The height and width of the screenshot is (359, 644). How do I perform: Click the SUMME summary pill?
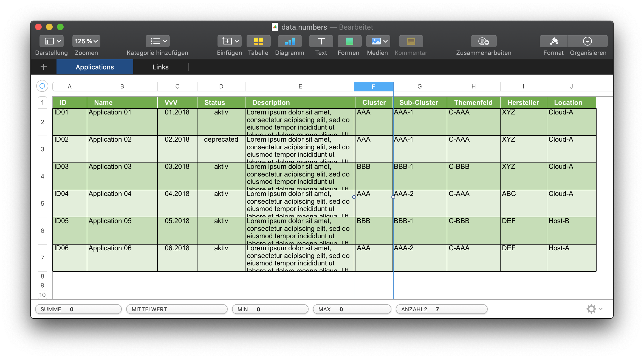click(78, 309)
